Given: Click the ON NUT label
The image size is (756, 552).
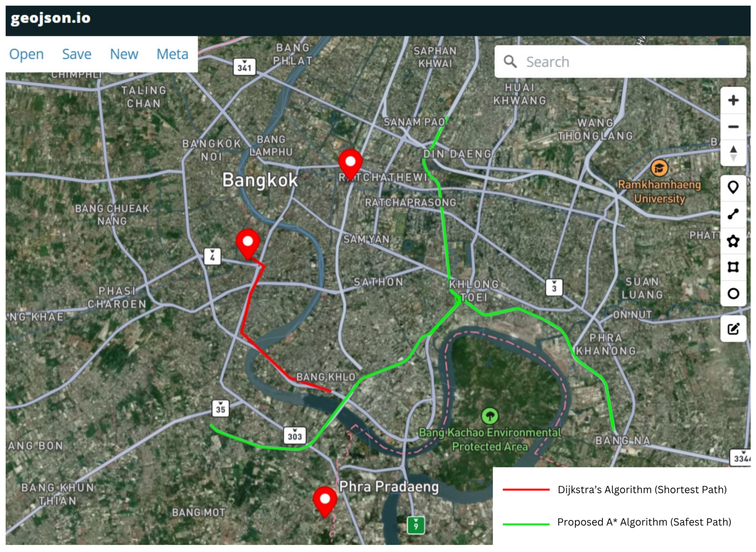Looking at the screenshot, I should pyautogui.click(x=632, y=315).
